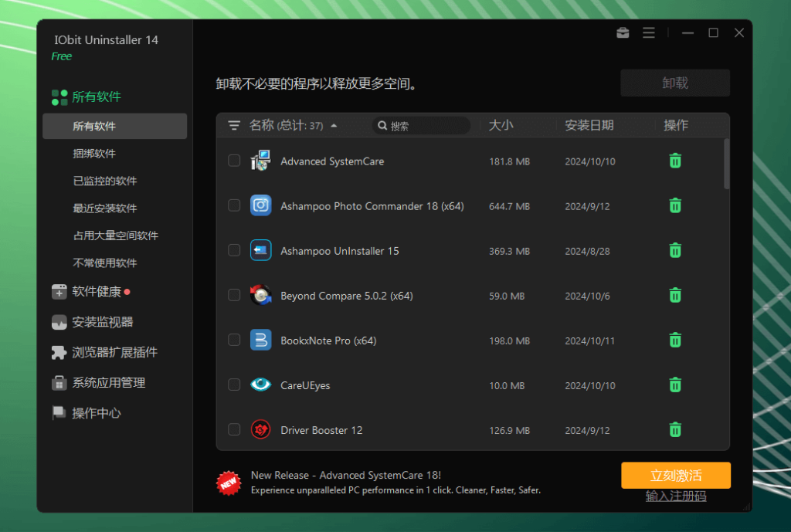This screenshot has height=532, width=791.
Task: Click the CareUEyes eye icon
Action: tap(261, 385)
